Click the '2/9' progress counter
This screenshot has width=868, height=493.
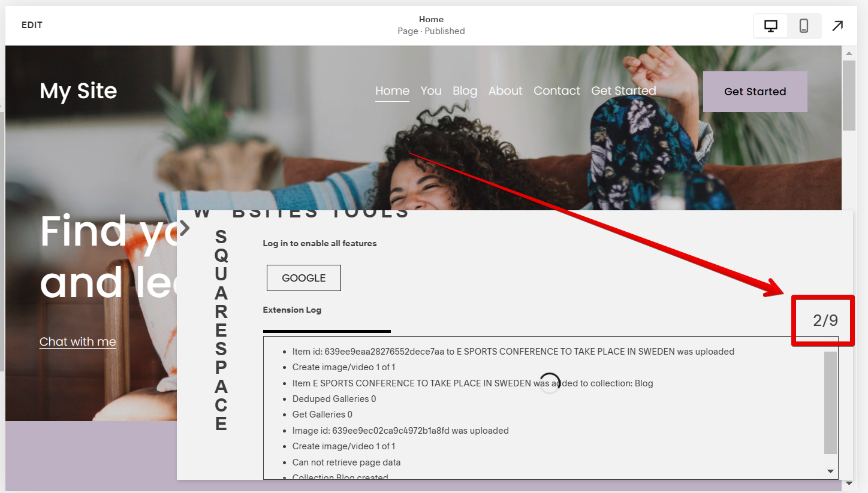(825, 320)
